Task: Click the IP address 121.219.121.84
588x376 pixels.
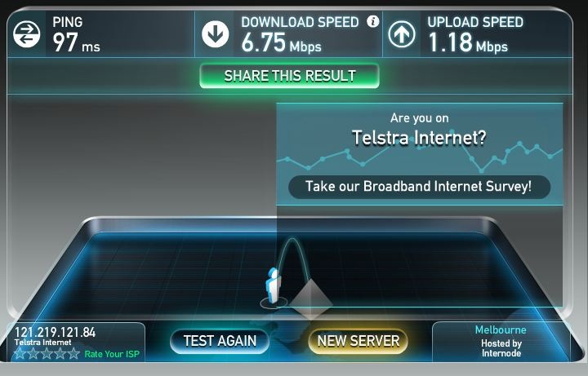Action: pos(56,332)
